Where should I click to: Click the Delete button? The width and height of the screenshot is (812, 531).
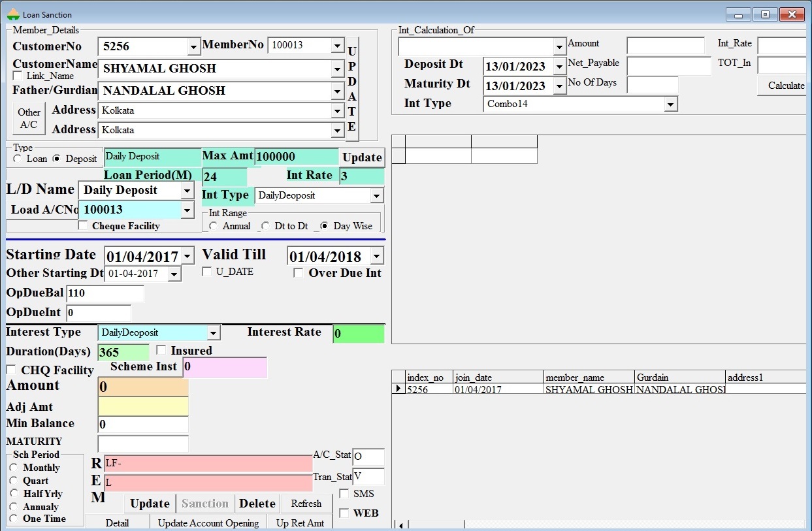tap(257, 504)
